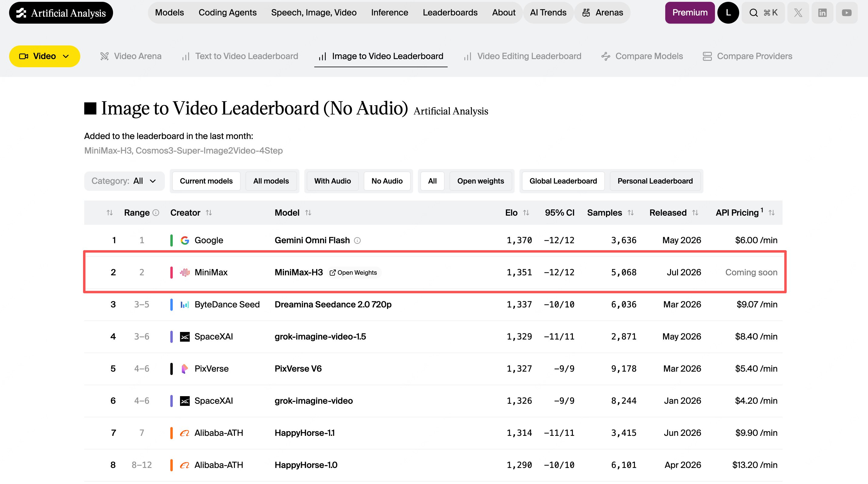This screenshot has height=484, width=868.
Task: Select Personal Leaderboard option
Action: 655,181
